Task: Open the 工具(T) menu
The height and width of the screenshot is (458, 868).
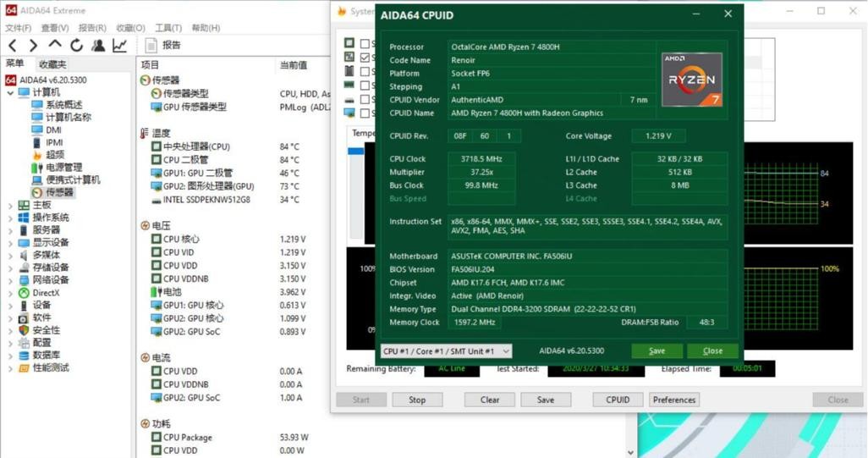Action: [168, 28]
